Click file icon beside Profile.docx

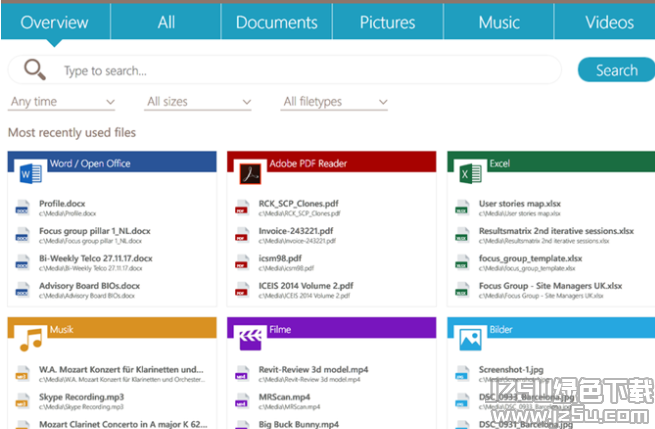pos(22,208)
